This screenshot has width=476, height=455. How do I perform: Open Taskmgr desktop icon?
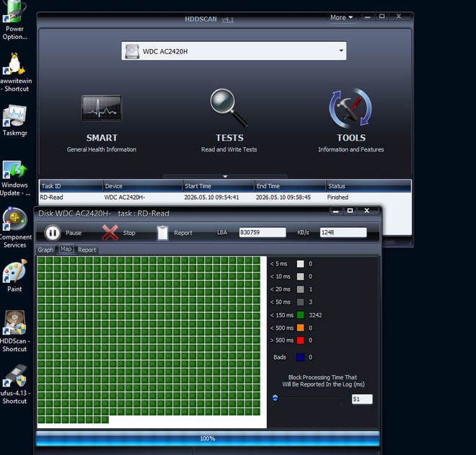pos(14,120)
